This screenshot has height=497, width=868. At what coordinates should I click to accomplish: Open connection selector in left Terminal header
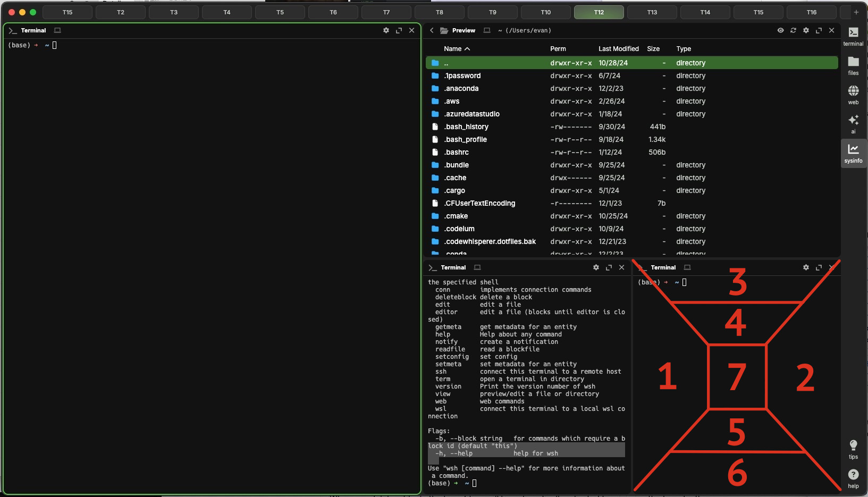coord(57,30)
